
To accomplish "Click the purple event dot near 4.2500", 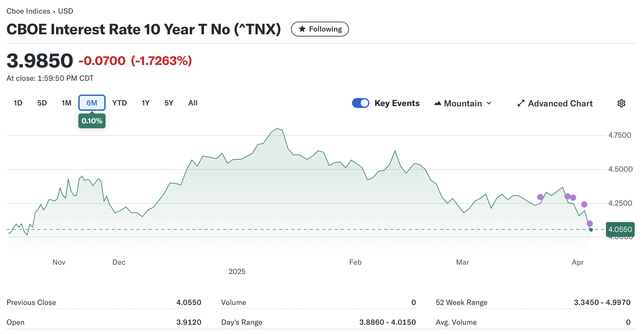I will pos(584,204).
